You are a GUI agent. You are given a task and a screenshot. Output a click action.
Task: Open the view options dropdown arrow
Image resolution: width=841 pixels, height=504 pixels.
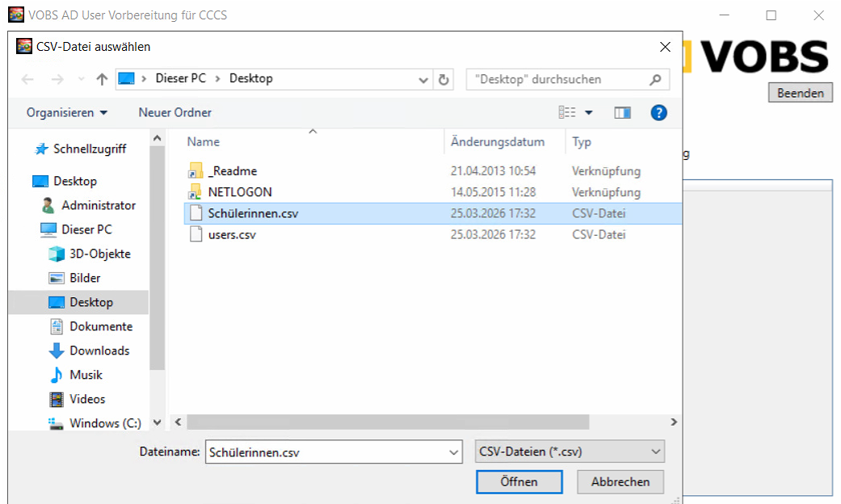pyautogui.click(x=589, y=112)
